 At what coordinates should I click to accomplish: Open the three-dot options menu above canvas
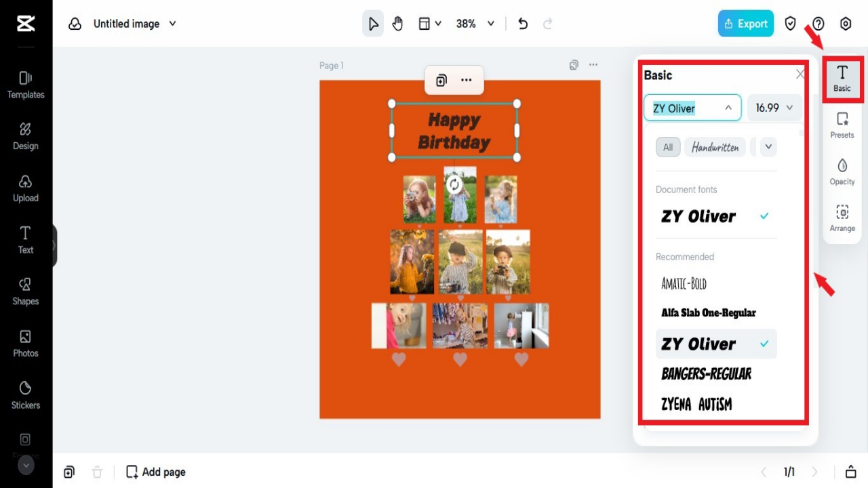point(467,80)
